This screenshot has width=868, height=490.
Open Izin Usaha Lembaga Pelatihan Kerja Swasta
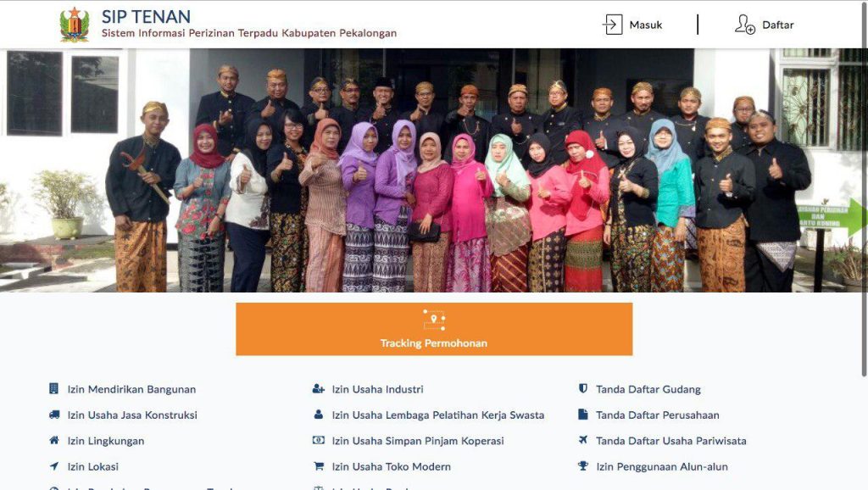click(438, 415)
